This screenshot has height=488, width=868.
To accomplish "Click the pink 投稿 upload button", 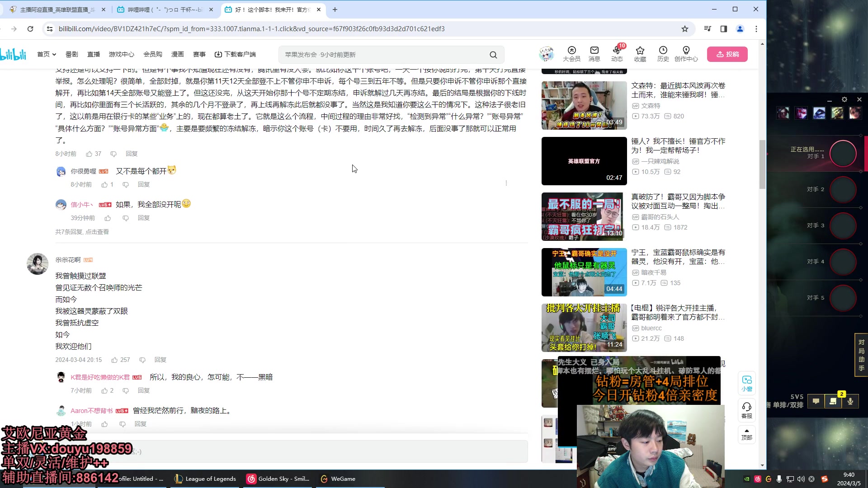I will click(727, 54).
